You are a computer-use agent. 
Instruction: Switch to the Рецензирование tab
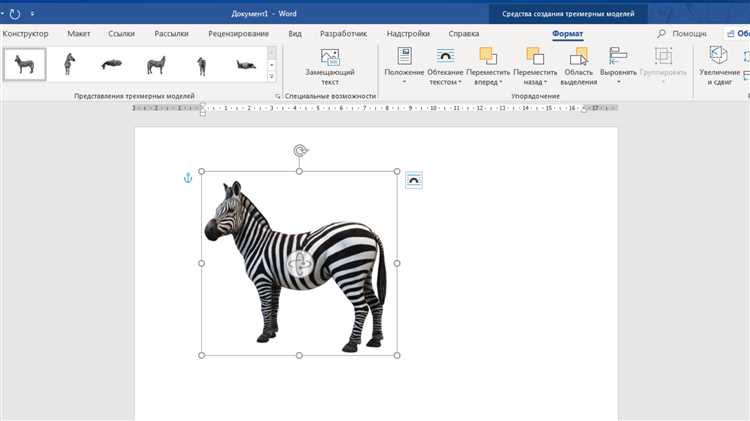click(x=238, y=34)
